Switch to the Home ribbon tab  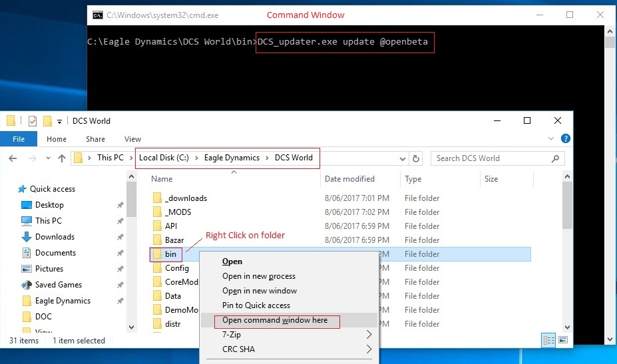click(57, 139)
